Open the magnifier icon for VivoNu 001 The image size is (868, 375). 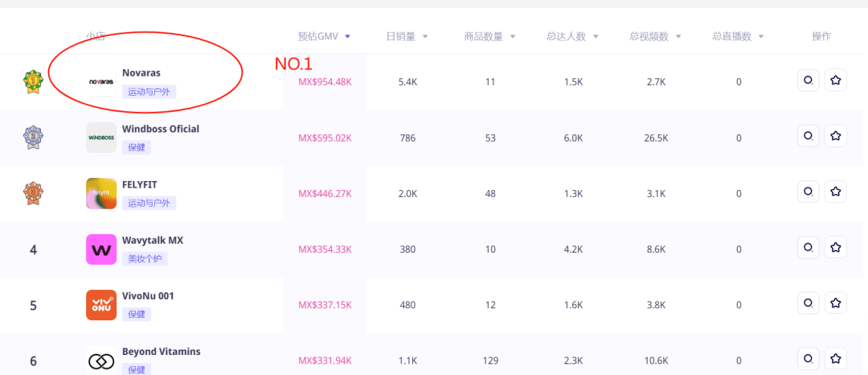809,303
